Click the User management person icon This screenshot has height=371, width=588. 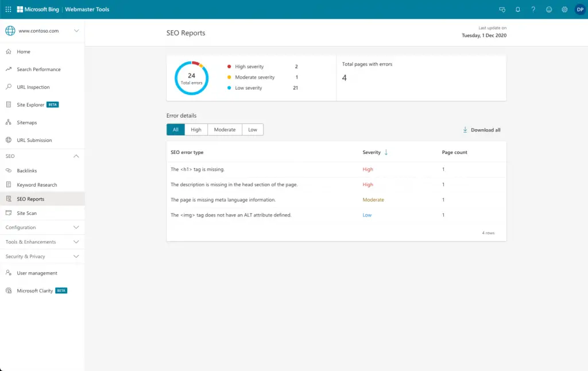[9, 273]
